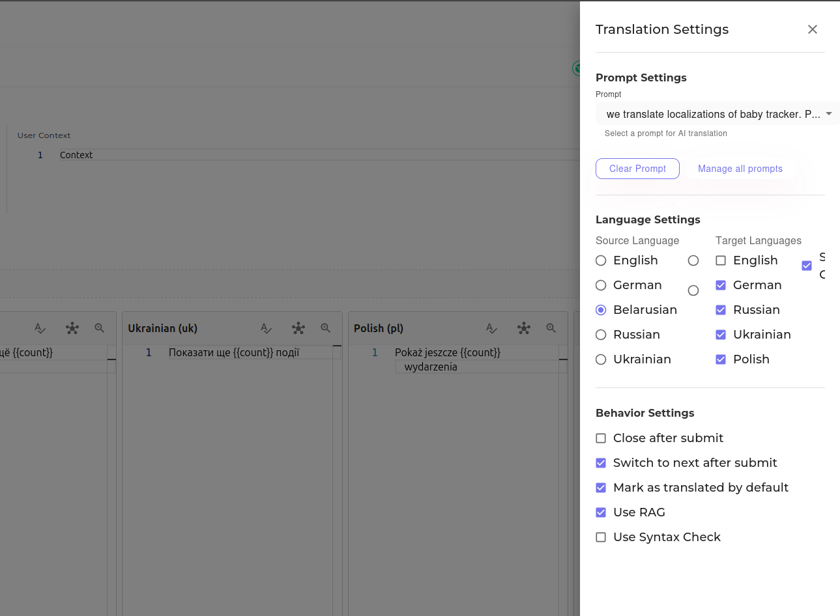Open Manage all prompts link
Image resolution: width=840 pixels, height=616 pixels.
click(740, 169)
